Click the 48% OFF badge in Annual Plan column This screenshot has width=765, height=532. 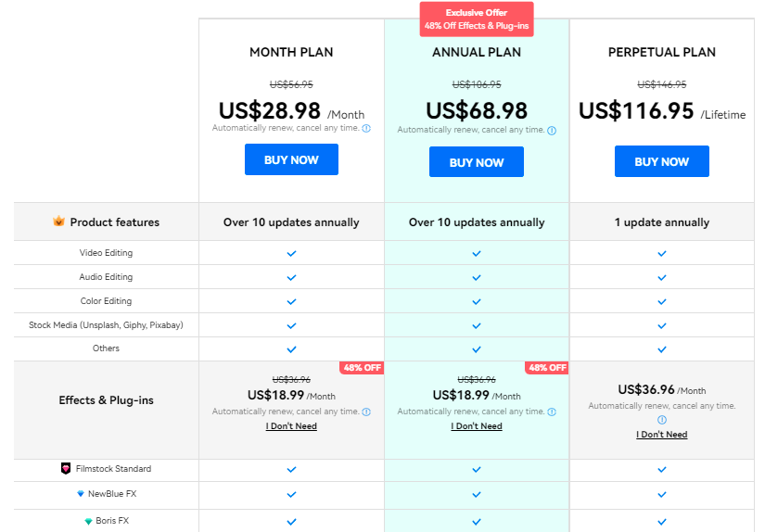547,368
